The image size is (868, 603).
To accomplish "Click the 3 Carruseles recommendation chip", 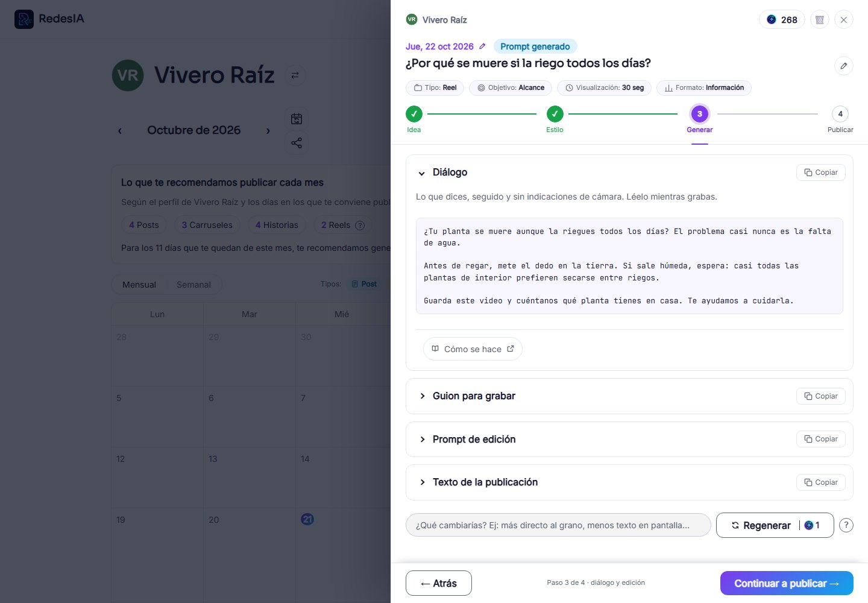I will [x=207, y=225].
